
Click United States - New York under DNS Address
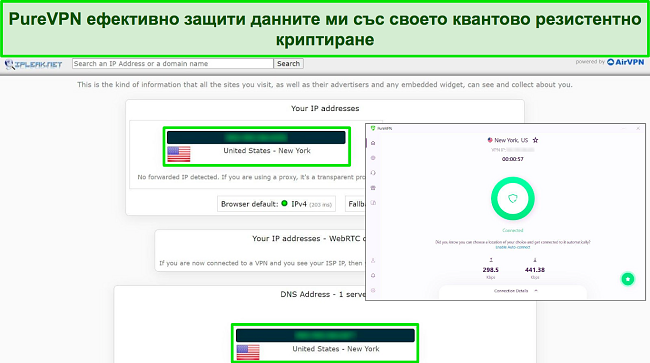(336, 349)
